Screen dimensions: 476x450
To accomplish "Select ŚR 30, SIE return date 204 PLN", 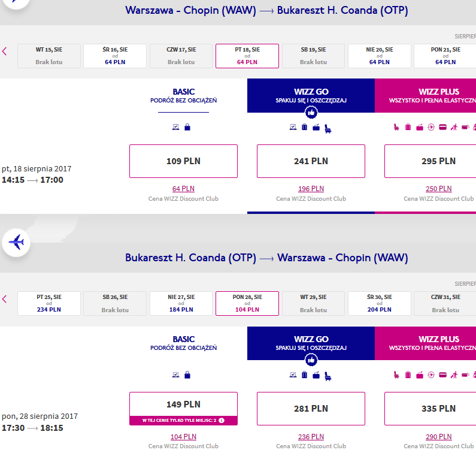I will pyautogui.click(x=380, y=304).
